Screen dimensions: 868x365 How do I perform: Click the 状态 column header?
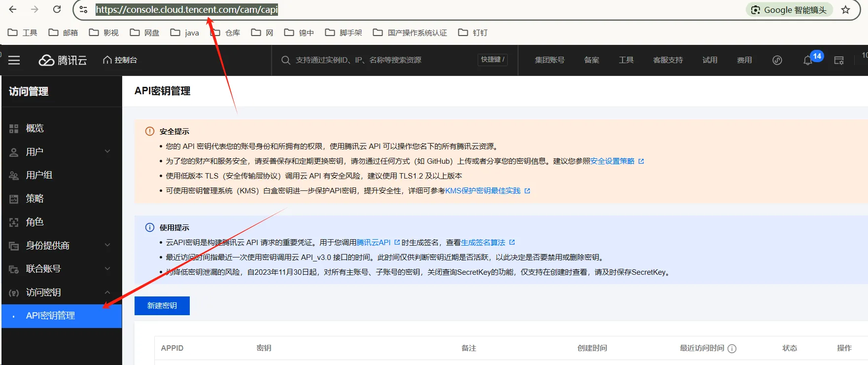point(790,348)
